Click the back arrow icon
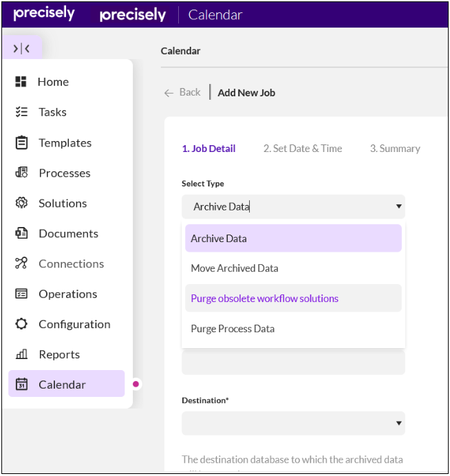Image resolution: width=450 pixels, height=476 pixels. pyautogui.click(x=169, y=93)
